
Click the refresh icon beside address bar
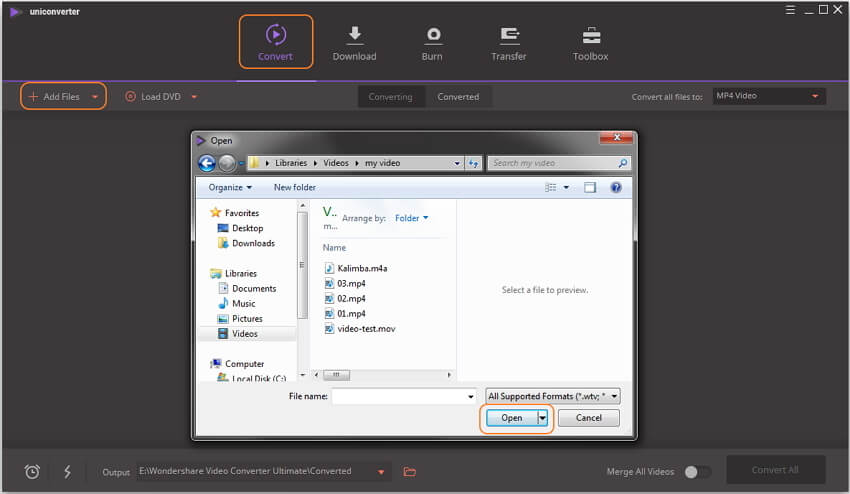coord(474,163)
